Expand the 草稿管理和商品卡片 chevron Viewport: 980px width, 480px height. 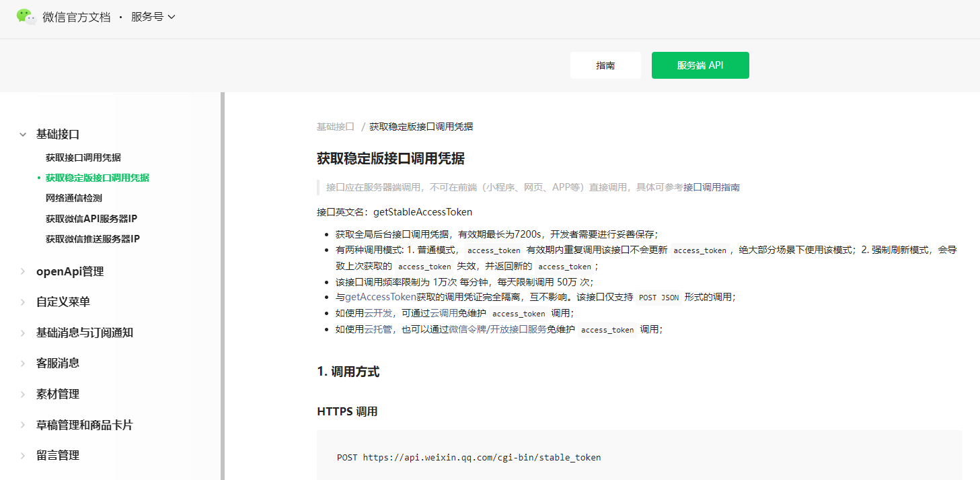click(23, 425)
